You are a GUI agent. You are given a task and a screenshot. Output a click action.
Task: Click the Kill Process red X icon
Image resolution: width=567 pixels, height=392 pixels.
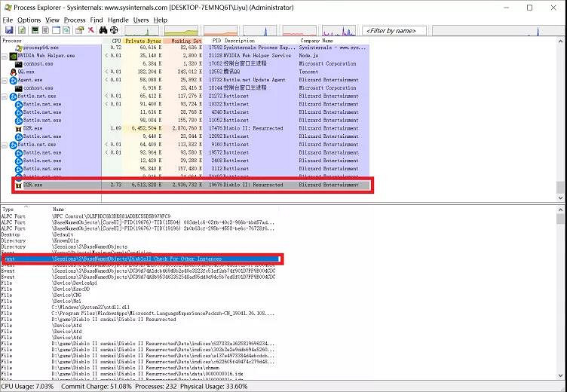click(x=91, y=30)
